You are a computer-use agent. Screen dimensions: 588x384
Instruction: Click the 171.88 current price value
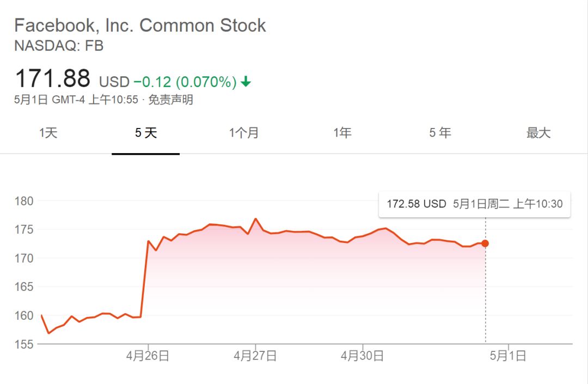click(x=52, y=79)
